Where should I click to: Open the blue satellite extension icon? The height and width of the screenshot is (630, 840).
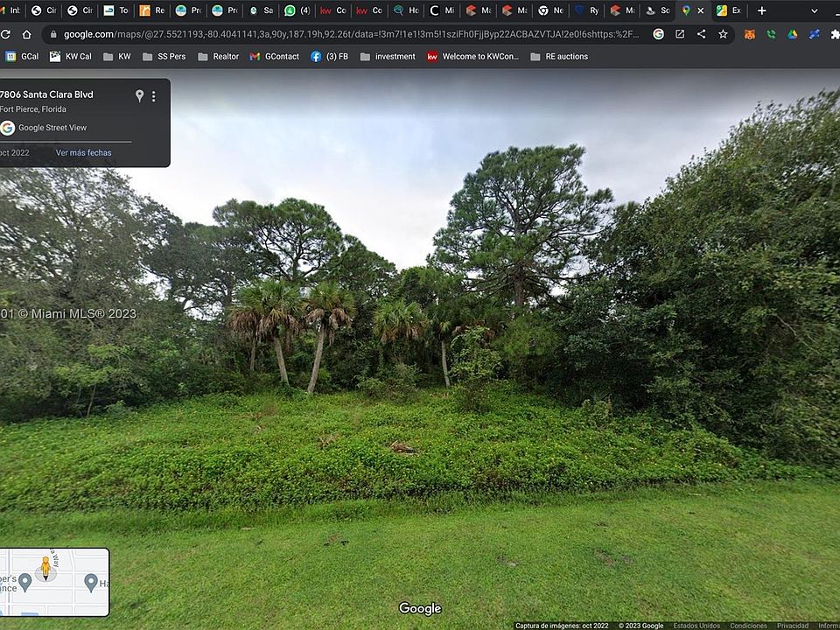coord(815,34)
